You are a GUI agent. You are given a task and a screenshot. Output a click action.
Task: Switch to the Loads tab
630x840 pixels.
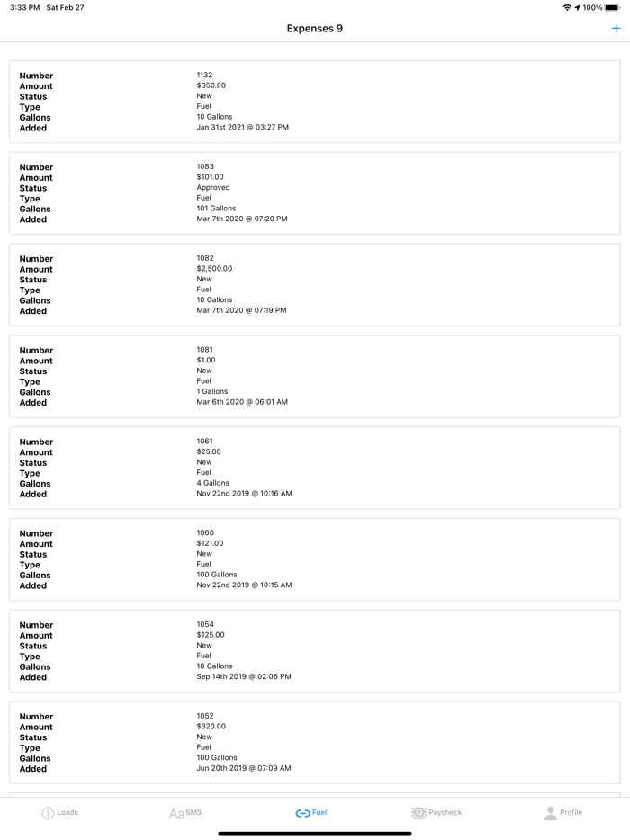click(61, 812)
